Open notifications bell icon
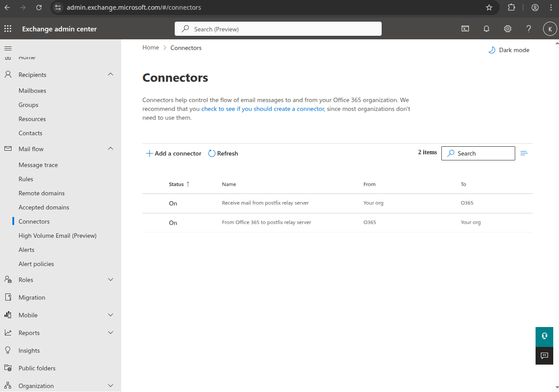This screenshot has width=559, height=392. (486, 29)
